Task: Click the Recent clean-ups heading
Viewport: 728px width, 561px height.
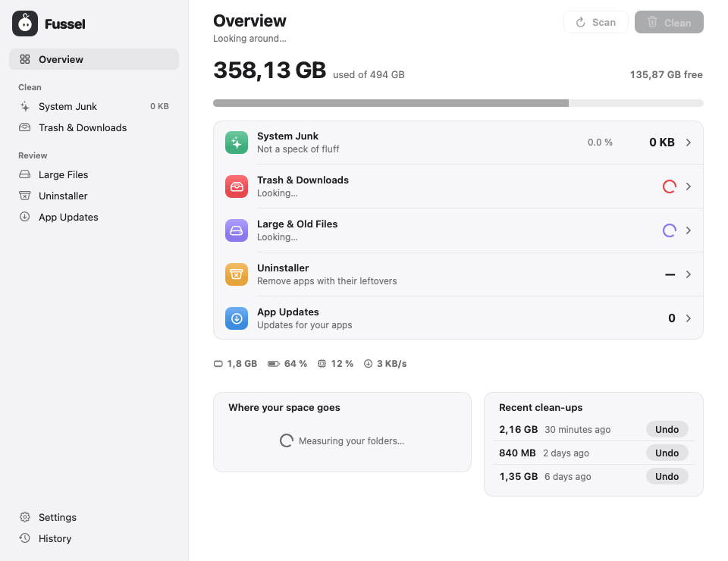Action: point(541,407)
